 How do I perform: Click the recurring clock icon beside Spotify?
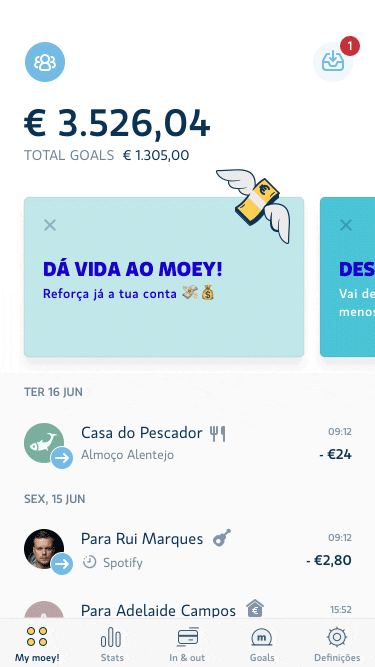click(89, 562)
